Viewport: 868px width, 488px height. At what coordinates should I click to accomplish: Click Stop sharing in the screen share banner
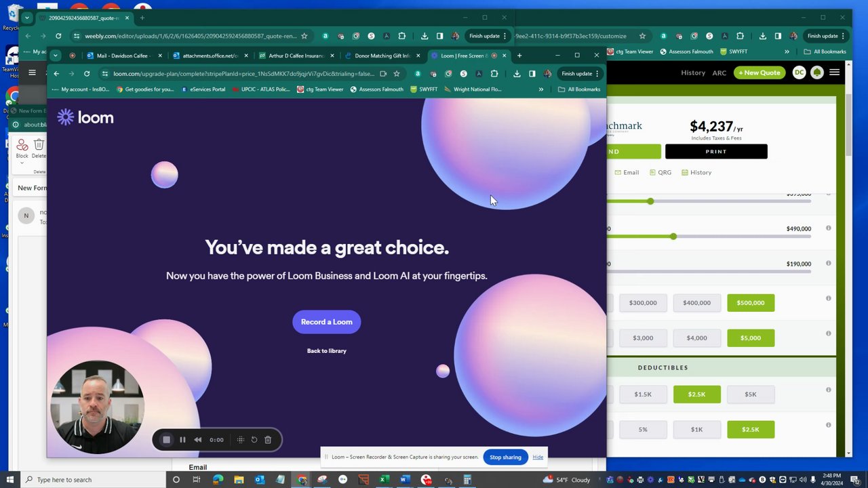click(505, 457)
